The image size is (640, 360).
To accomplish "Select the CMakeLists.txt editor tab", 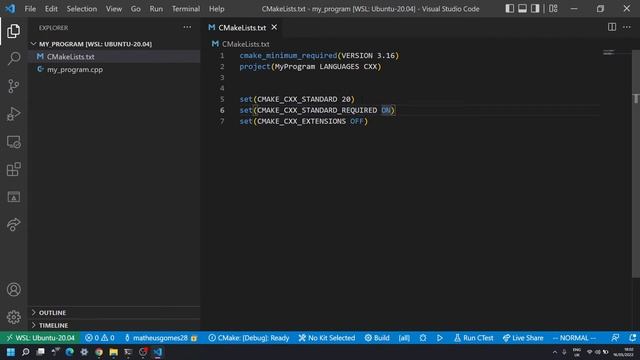I will point(242,27).
